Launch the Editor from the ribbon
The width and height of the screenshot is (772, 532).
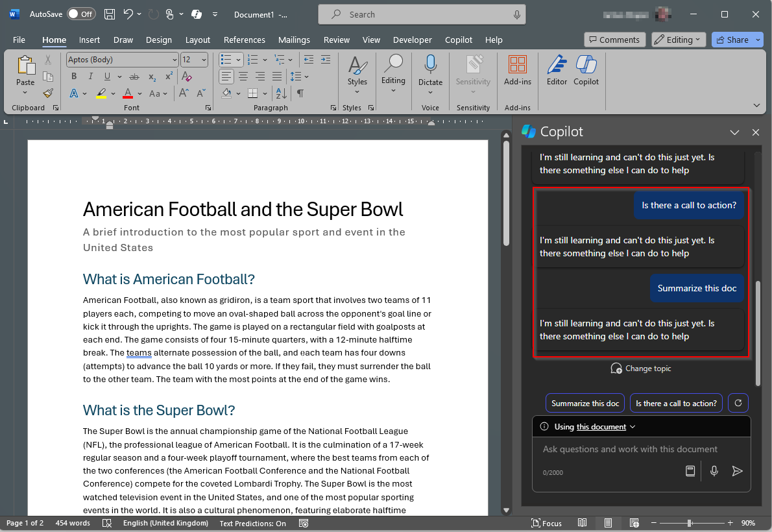coord(557,70)
